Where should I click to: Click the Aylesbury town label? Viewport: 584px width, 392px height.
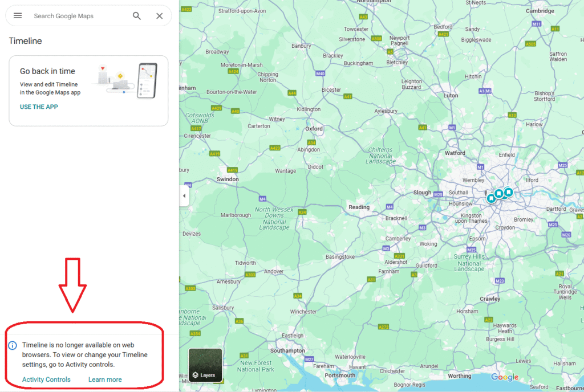pos(386,111)
